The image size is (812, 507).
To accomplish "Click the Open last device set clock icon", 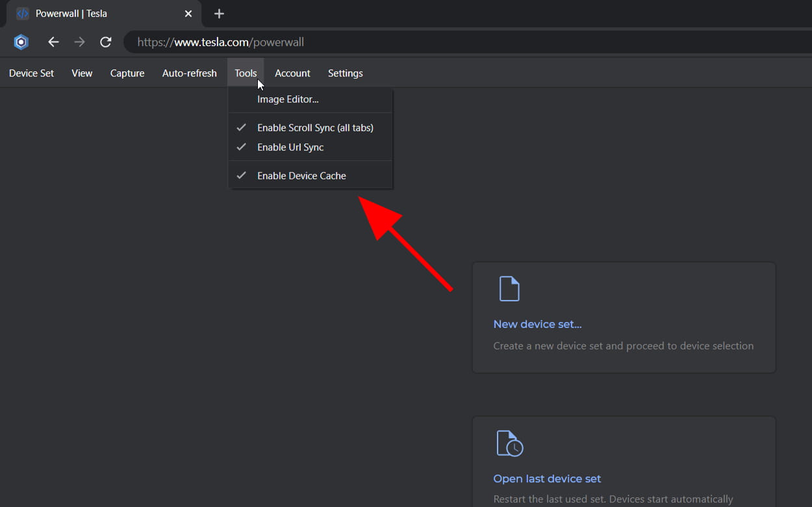I will coord(510,443).
